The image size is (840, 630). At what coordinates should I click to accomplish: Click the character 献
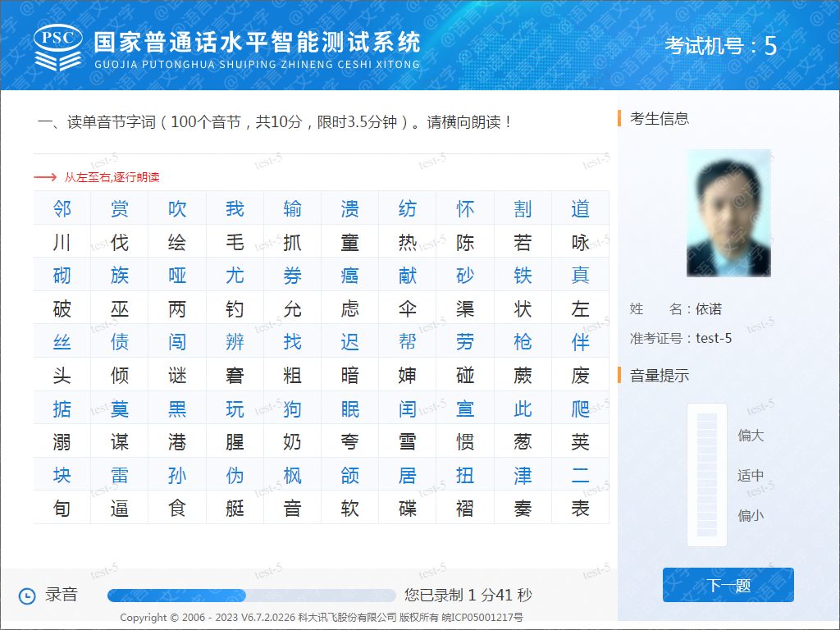pos(408,276)
